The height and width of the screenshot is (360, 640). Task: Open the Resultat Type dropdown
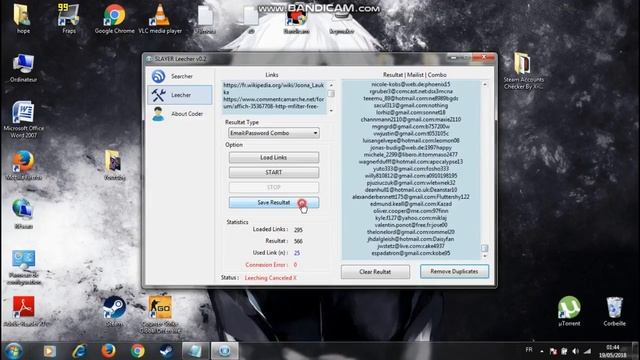pos(274,133)
